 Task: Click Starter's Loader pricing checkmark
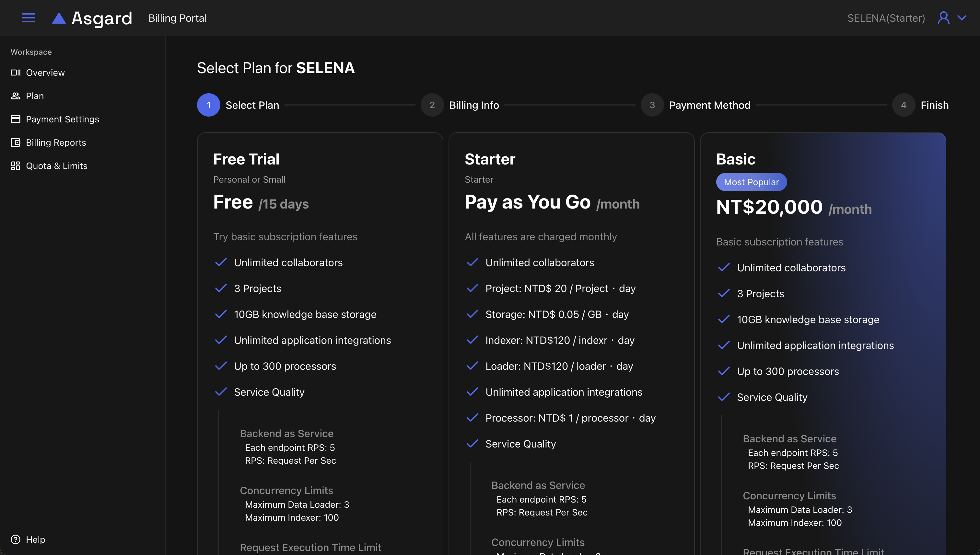[x=472, y=366]
